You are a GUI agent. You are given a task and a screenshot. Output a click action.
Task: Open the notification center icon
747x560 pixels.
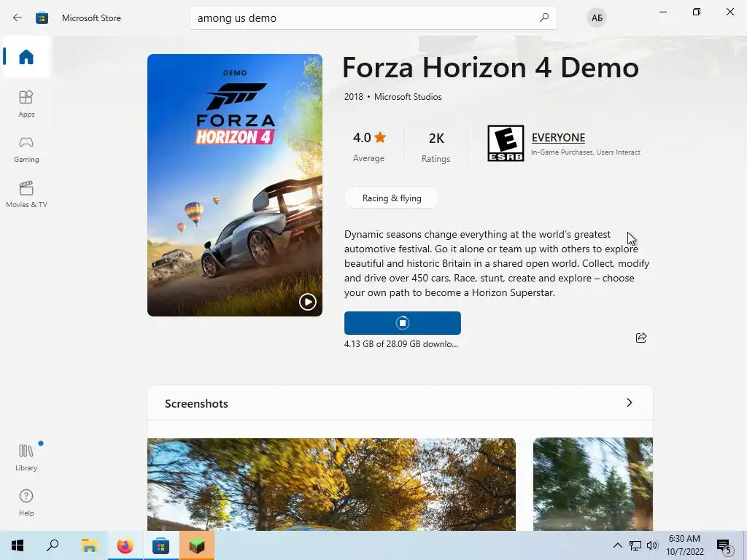(x=724, y=546)
